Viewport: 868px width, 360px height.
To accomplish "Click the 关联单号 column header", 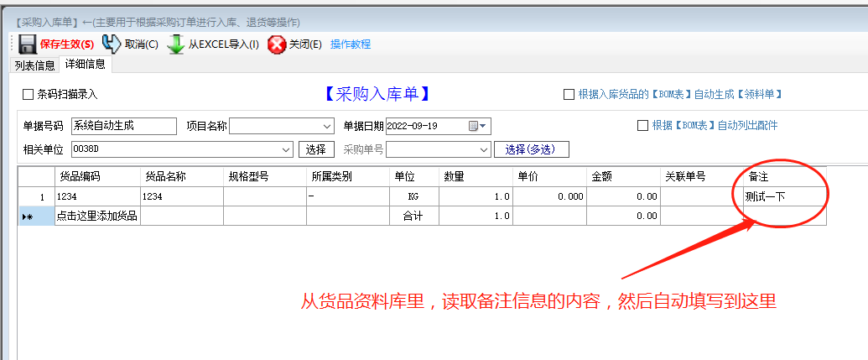I will pos(702,177).
